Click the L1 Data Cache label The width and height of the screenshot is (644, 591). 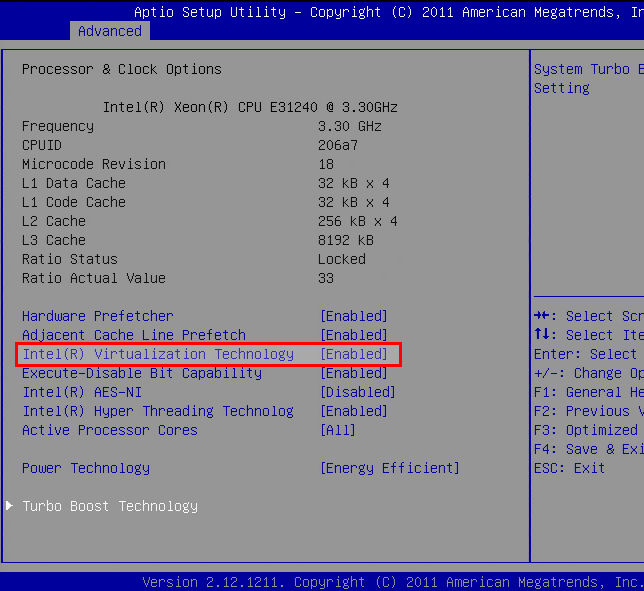tap(74, 183)
